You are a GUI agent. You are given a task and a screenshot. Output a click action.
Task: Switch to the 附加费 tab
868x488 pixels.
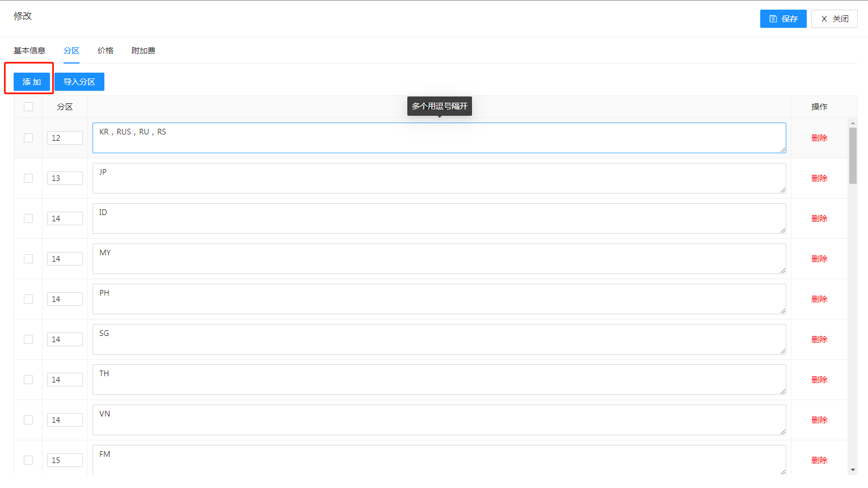click(x=144, y=51)
